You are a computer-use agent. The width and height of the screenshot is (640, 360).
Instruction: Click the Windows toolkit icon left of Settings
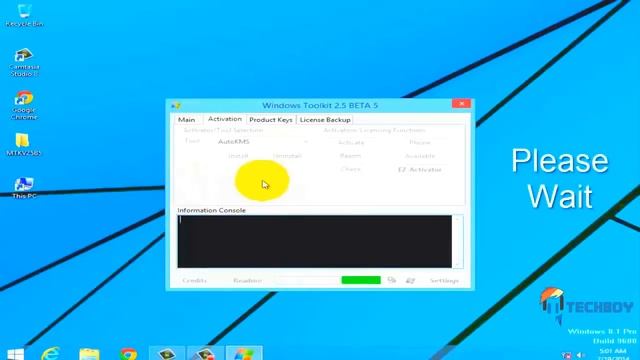pyautogui.click(x=410, y=280)
